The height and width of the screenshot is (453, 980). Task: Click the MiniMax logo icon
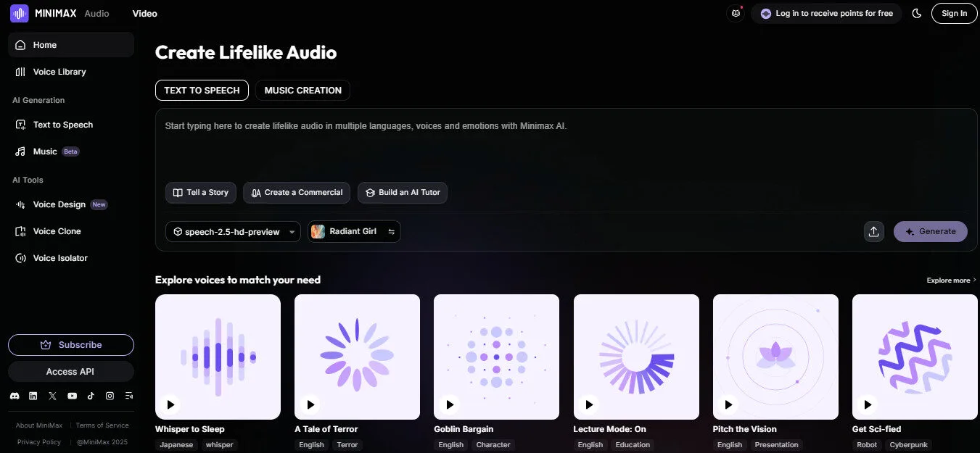pos(19,13)
